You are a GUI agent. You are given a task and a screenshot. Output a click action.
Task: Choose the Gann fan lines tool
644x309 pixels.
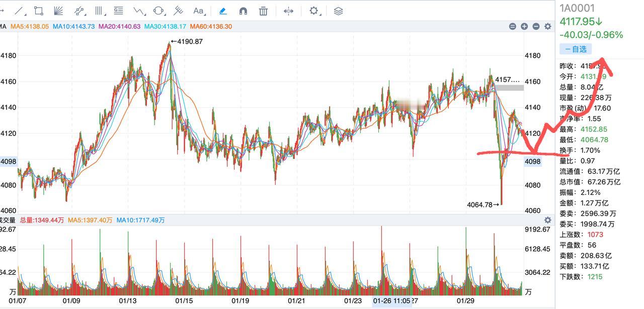point(58,11)
